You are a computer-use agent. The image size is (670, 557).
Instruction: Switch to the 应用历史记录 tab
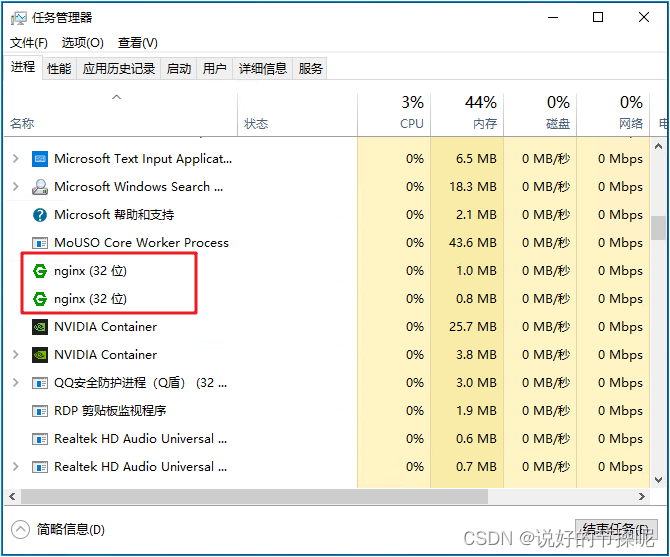[x=118, y=68]
